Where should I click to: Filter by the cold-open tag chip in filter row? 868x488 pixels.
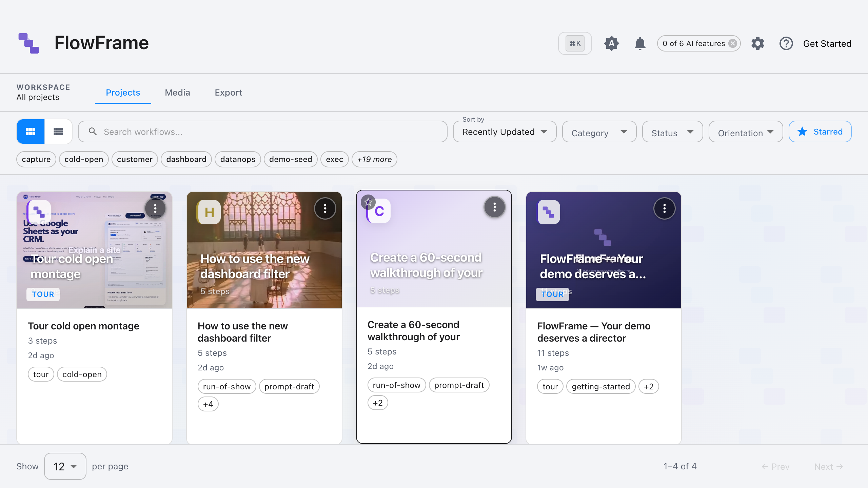pyautogui.click(x=84, y=159)
